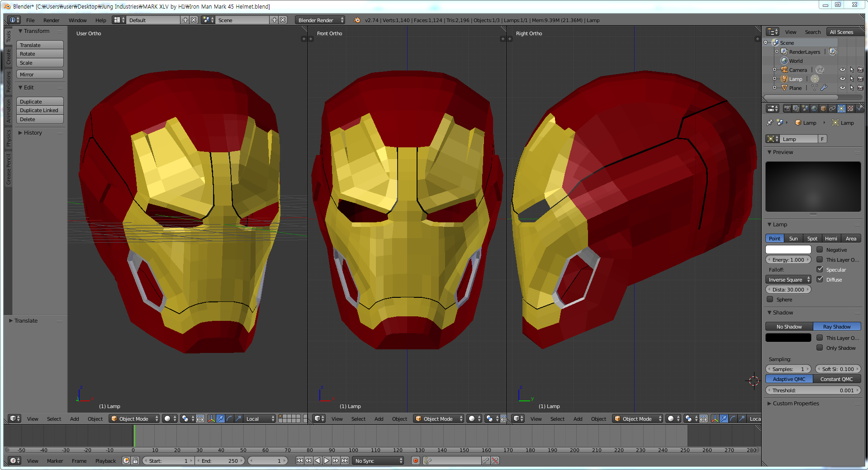This screenshot has width=868, height=470.
Task: Click the Rotate button
Action: (x=40, y=53)
